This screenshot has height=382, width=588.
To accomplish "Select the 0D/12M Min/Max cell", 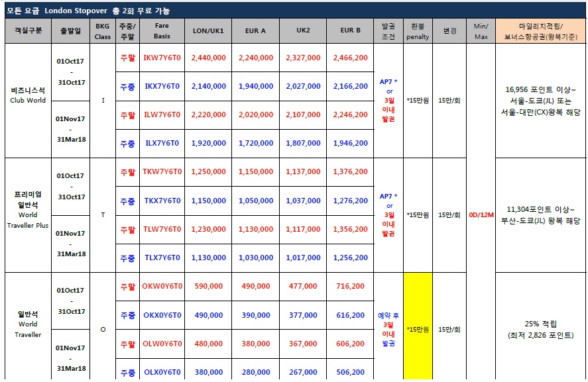I will [481, 215].
